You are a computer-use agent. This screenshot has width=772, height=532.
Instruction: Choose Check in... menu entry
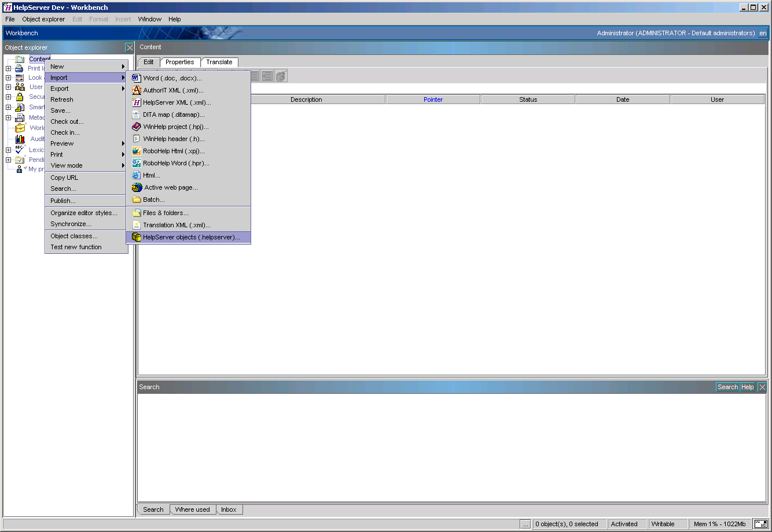point(86,132)
